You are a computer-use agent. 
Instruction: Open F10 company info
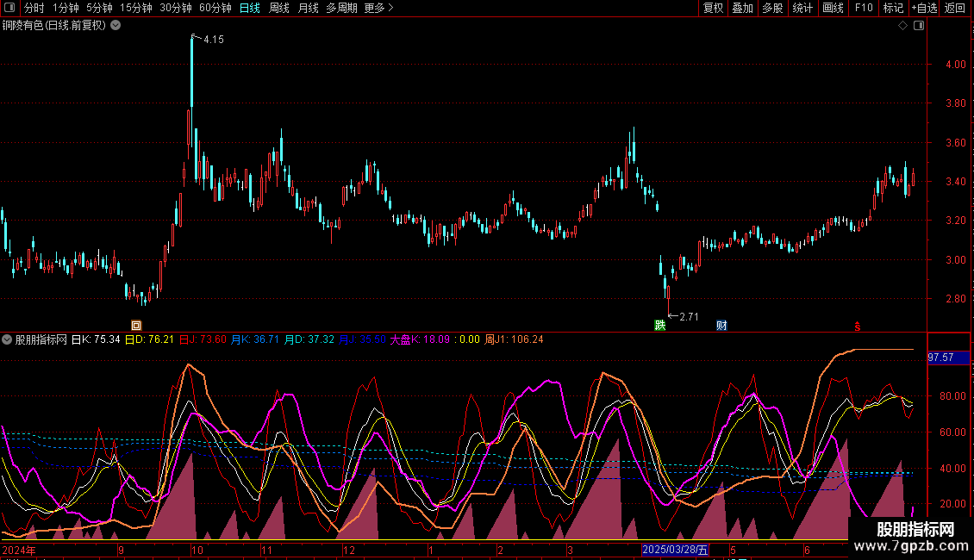point(864,8)
